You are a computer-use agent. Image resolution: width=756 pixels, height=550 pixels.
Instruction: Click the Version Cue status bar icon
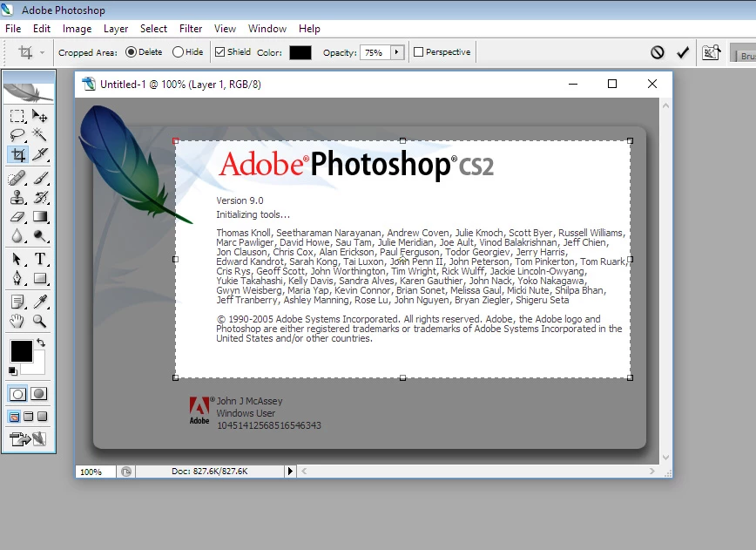coord(126,472)
